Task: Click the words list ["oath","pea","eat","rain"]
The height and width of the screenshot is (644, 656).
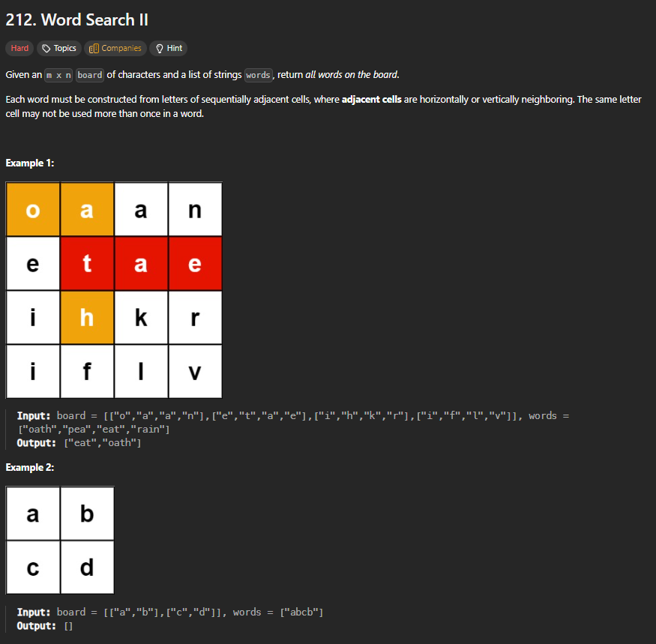Action: pos(94,430)
